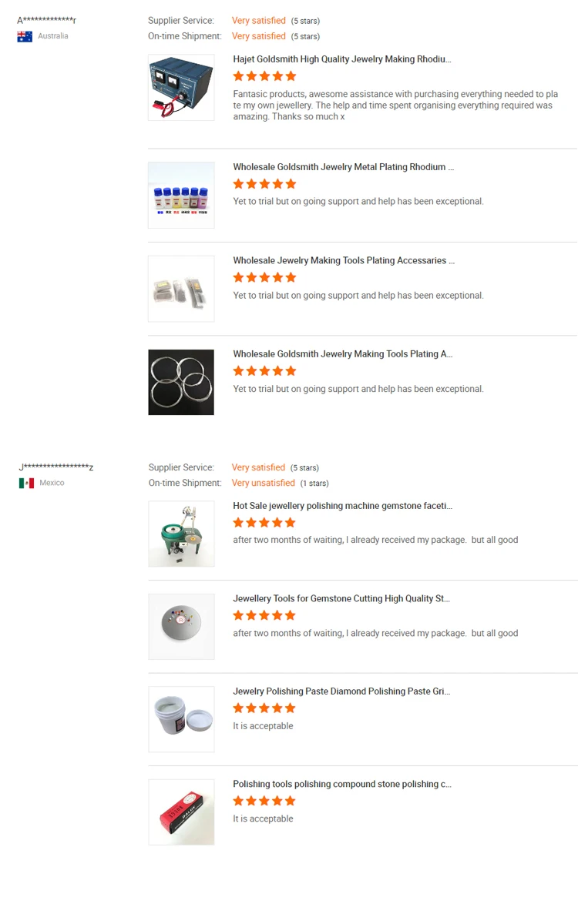
Task: Open the plating accessories product thumbnail
Action: (x=181, y=289)
